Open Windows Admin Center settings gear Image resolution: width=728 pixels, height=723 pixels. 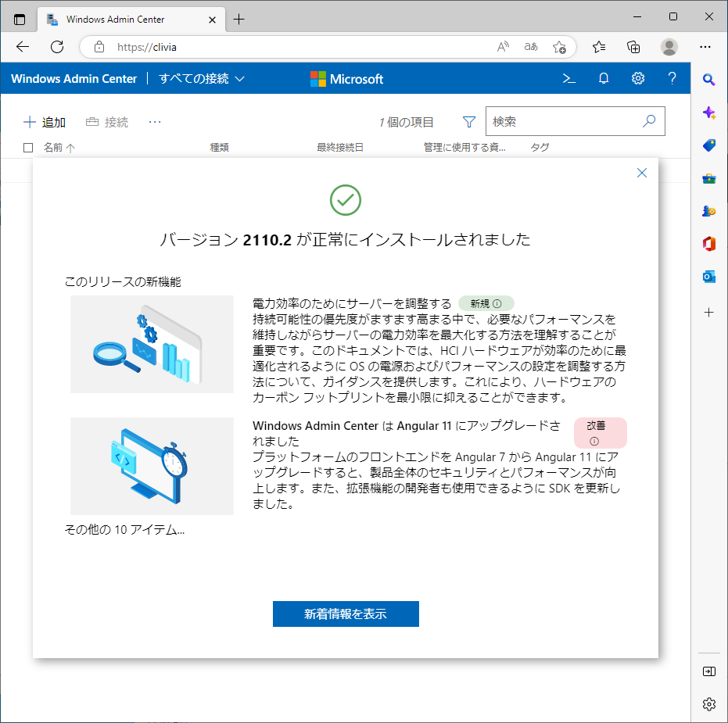[638, 78]
